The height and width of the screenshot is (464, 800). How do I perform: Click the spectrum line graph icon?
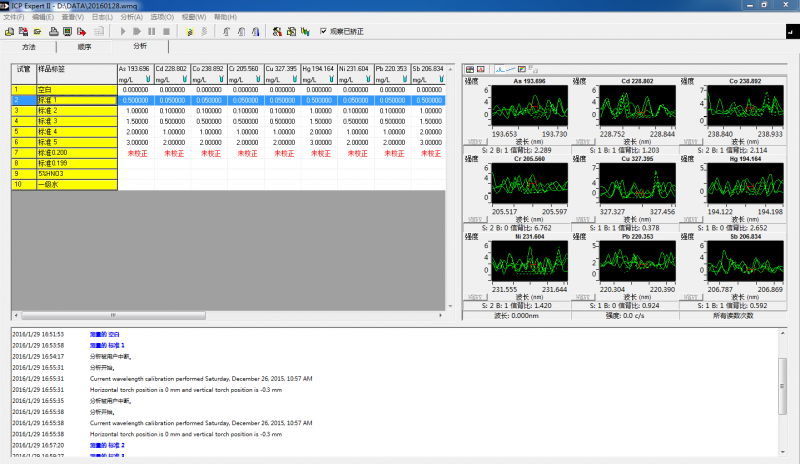[x=499, y=69]
